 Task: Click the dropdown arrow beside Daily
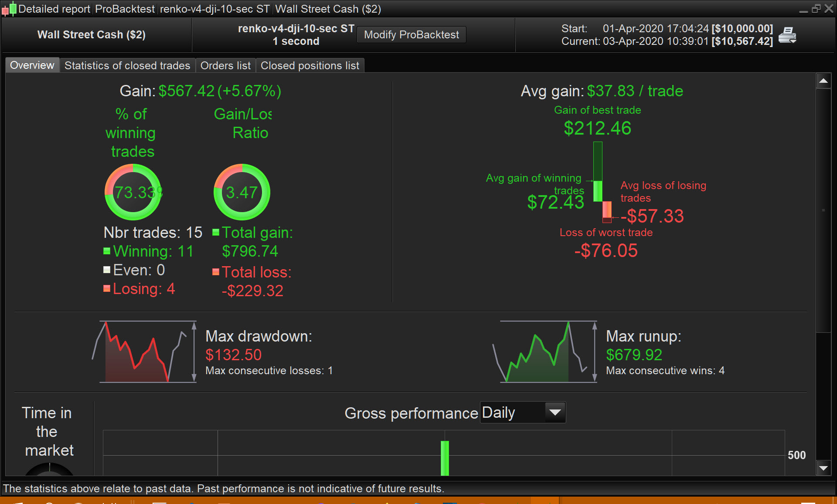pyautogui.click(x=555, y=412)
